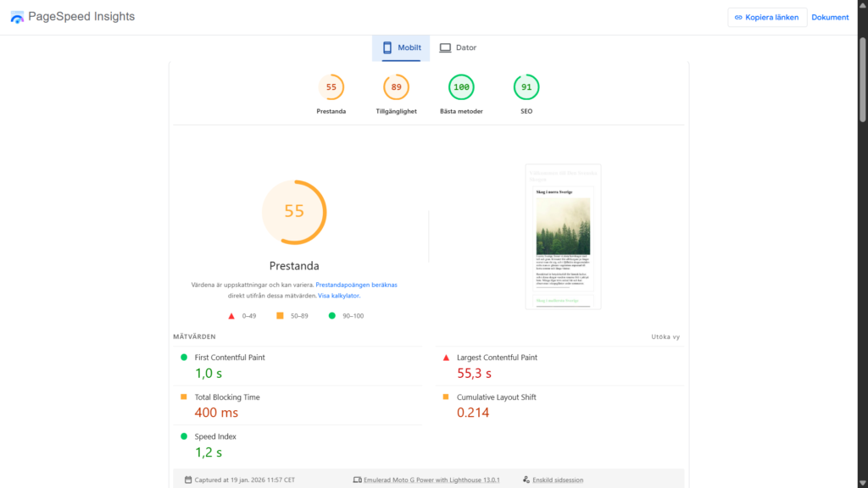The width and height of the screenshot is (868, 488).
Task: Click the green dot beside First Contentful Paint
Action: [x=184, y=358]
